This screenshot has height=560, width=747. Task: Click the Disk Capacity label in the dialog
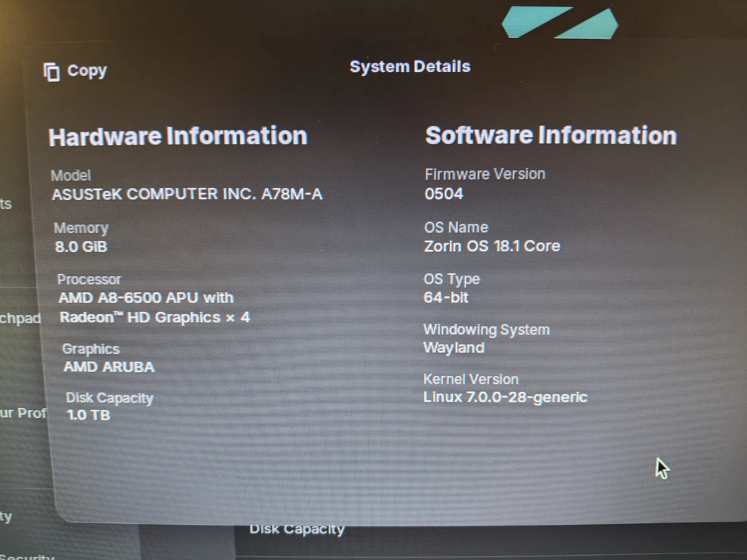109,398
